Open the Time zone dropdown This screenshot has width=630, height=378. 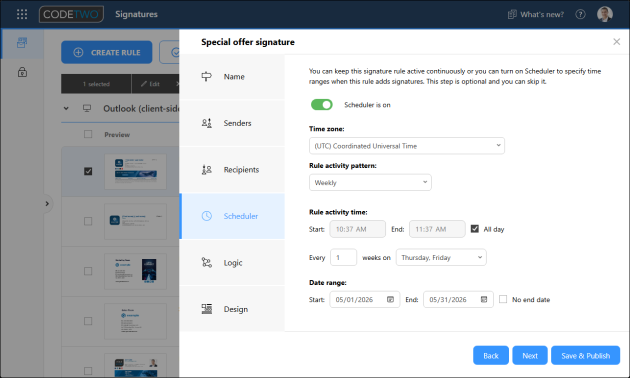click(407, 146)
